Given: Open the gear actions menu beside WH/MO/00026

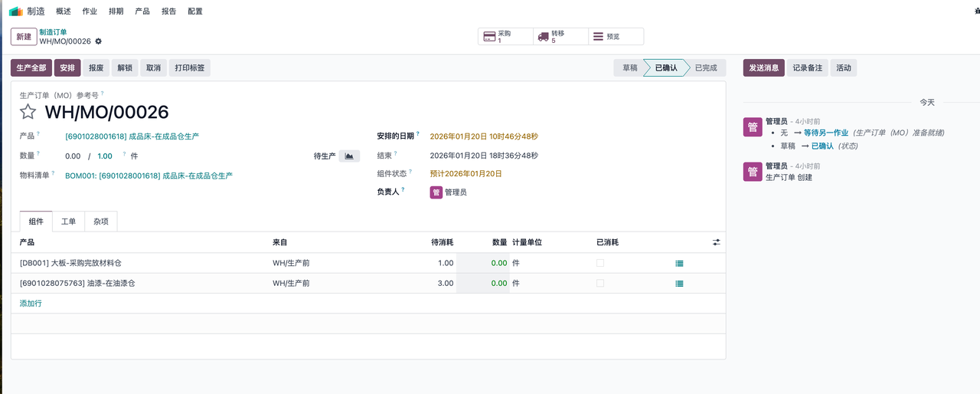Looking at the screenshot, I should pos(98,41).
